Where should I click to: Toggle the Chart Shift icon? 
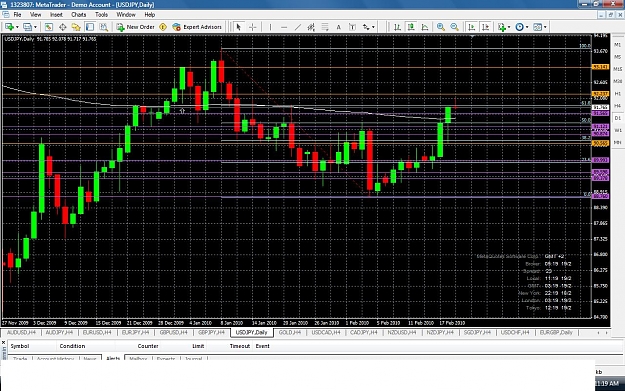click(485, 27)
